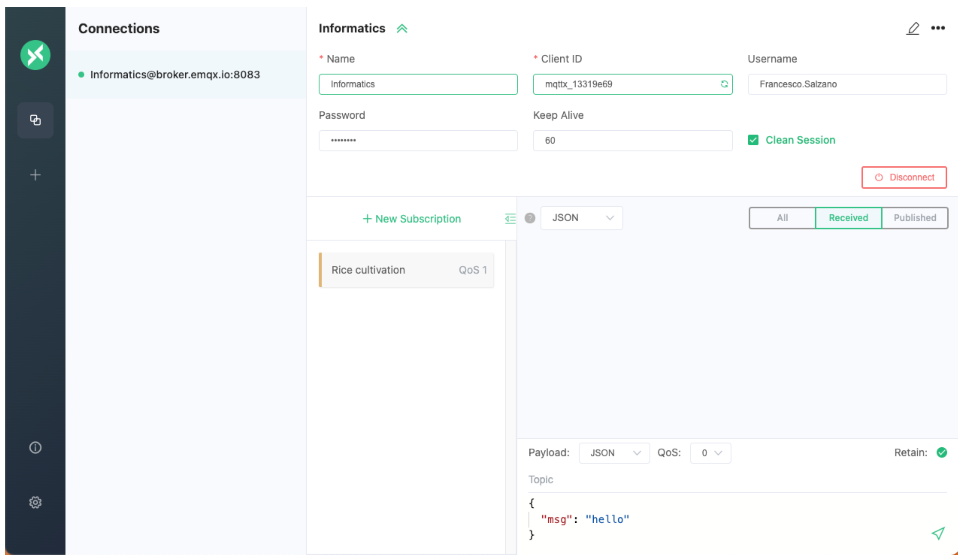
Task: Regenerate the Client ID with refresh icon
Action: [724, 84]
